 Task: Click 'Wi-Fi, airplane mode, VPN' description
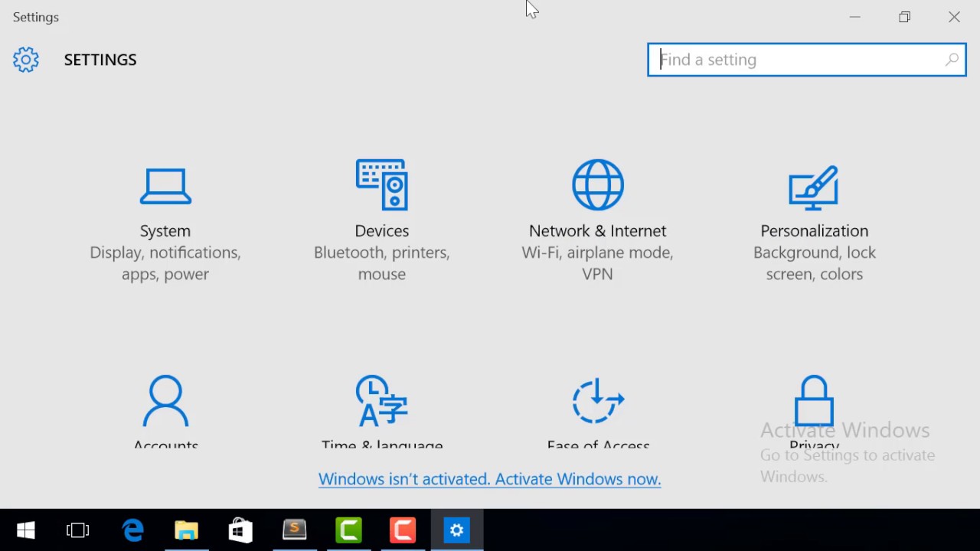598,263
